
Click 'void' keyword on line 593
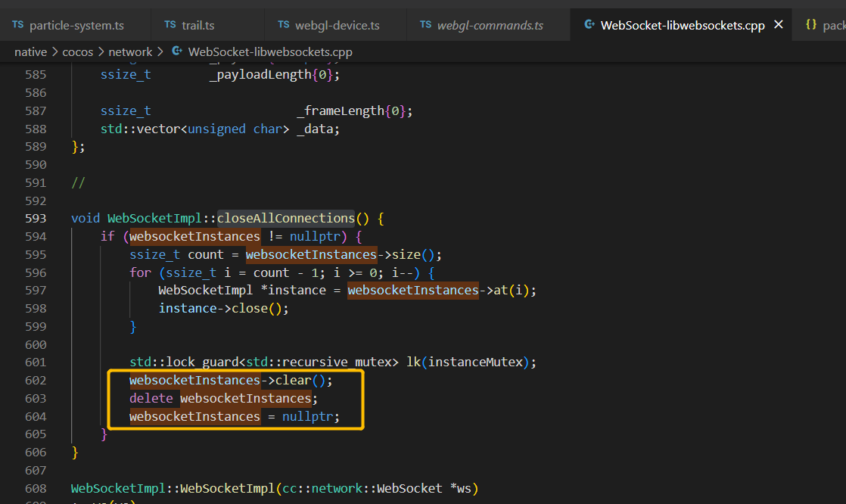(86, 219)
